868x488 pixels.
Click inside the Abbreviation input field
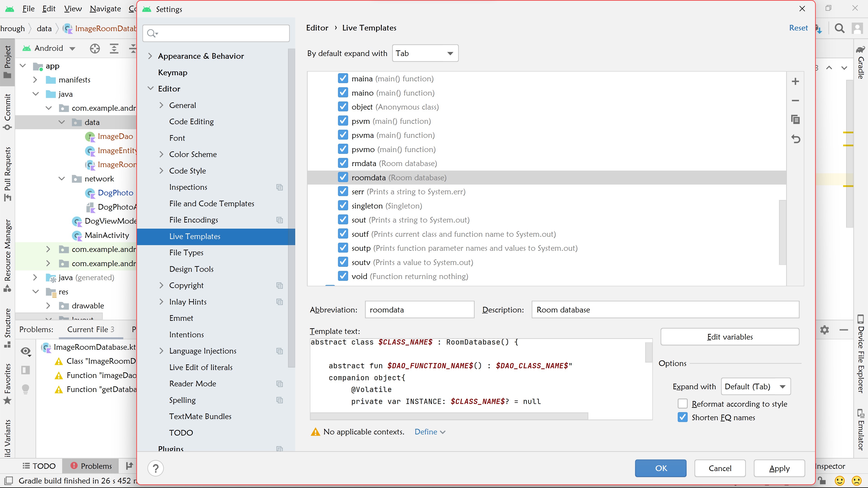pos(420,310)
